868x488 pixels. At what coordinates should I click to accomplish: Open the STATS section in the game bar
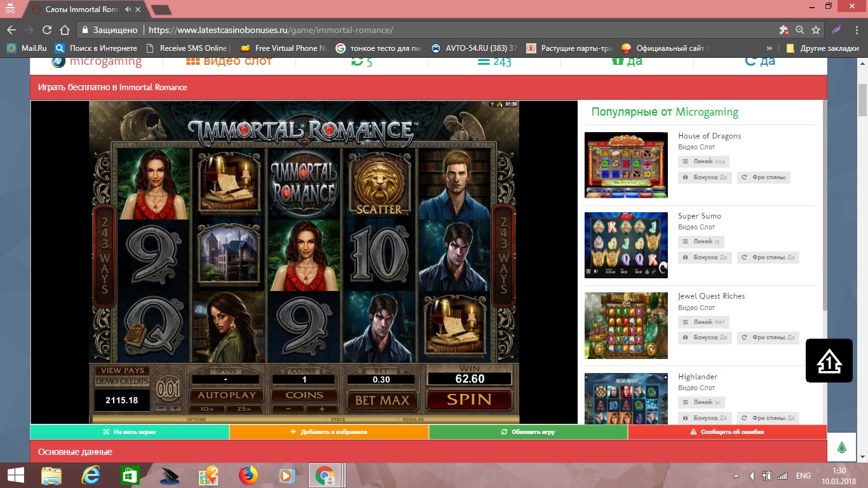pyautogui.click(x=338, y=419)
